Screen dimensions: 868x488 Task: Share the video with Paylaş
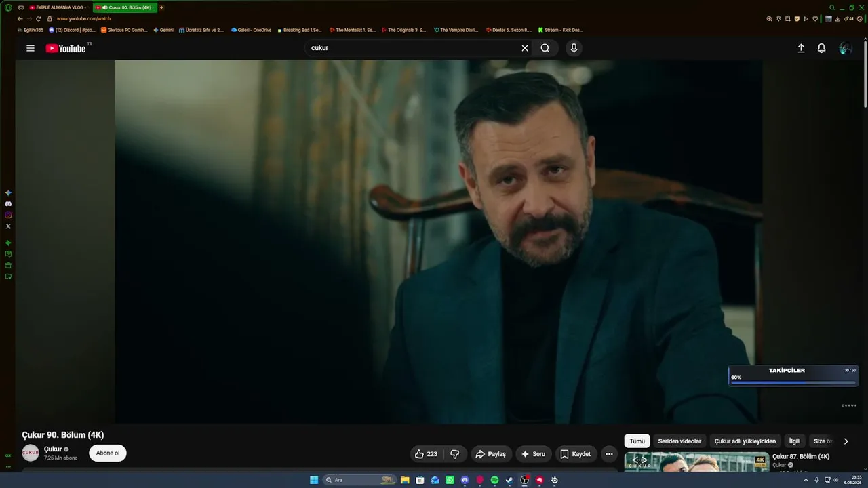tap(490, 454)
